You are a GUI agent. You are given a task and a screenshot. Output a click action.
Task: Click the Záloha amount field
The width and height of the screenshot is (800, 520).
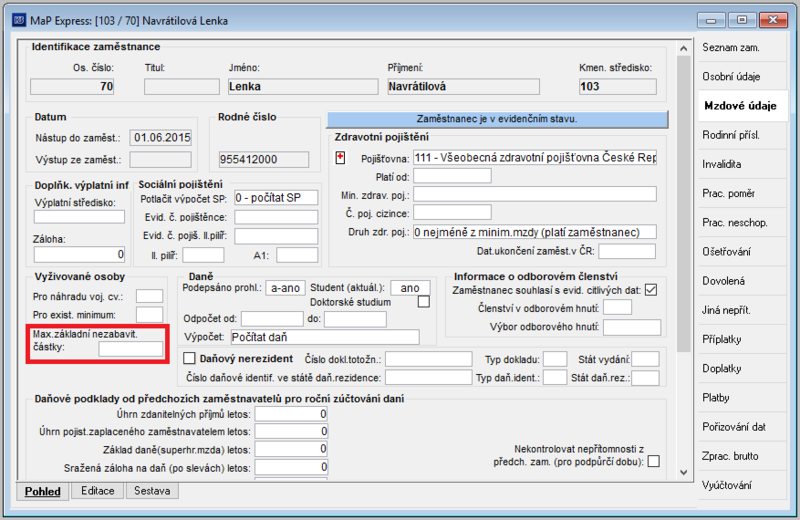pyautogui.click(x=79, y=254)
